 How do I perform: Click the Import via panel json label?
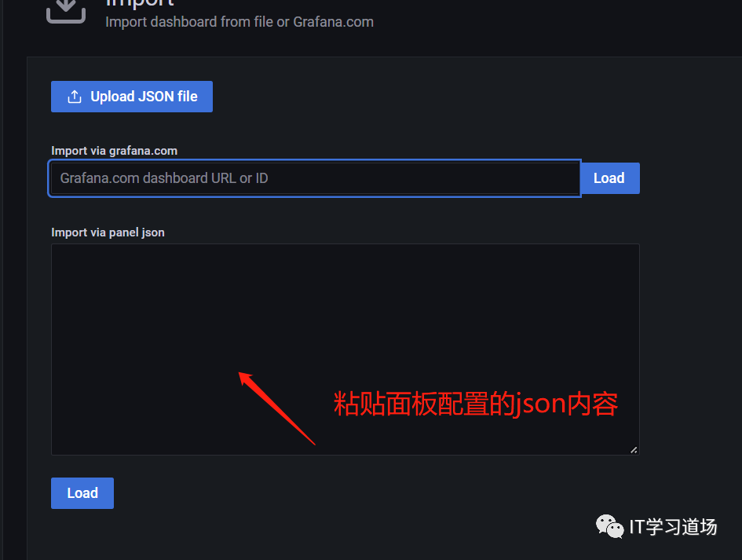click(x=108, y=232)
